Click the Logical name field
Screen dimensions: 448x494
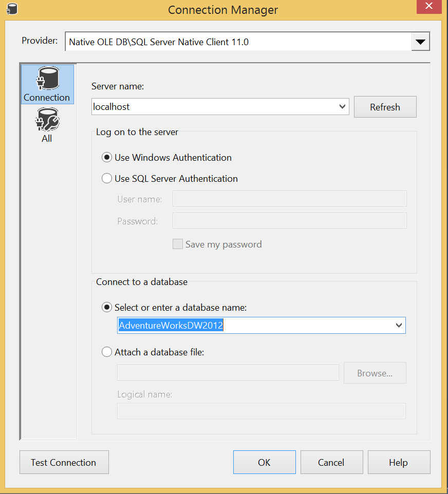coord(262,411)
